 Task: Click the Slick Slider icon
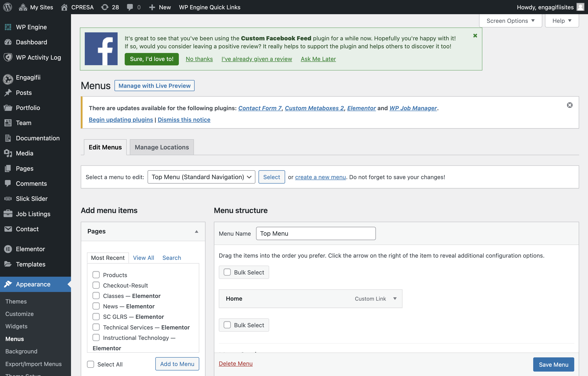pos(8,198)
